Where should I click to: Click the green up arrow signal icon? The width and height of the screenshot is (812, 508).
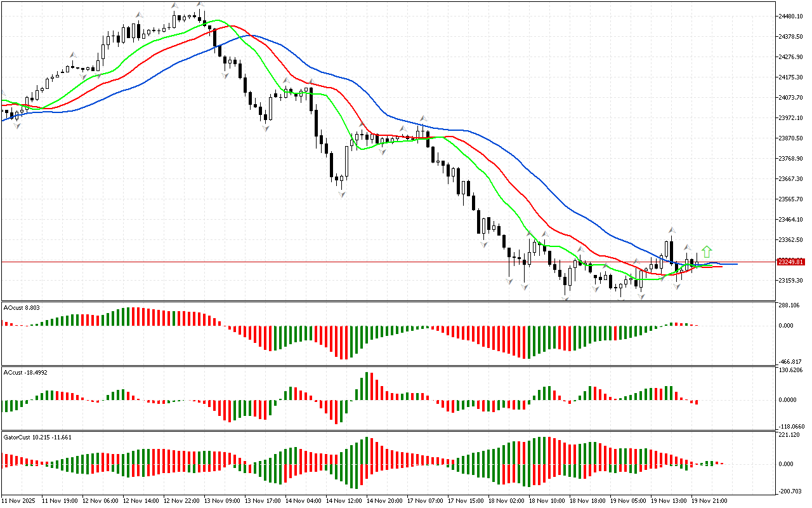point(707,251)
